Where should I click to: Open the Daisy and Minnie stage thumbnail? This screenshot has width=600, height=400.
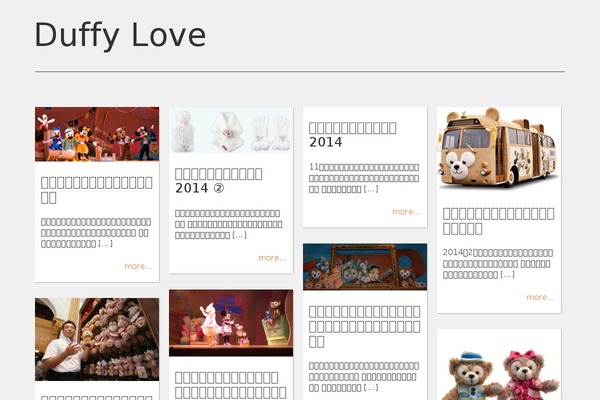tap(231, 323)
